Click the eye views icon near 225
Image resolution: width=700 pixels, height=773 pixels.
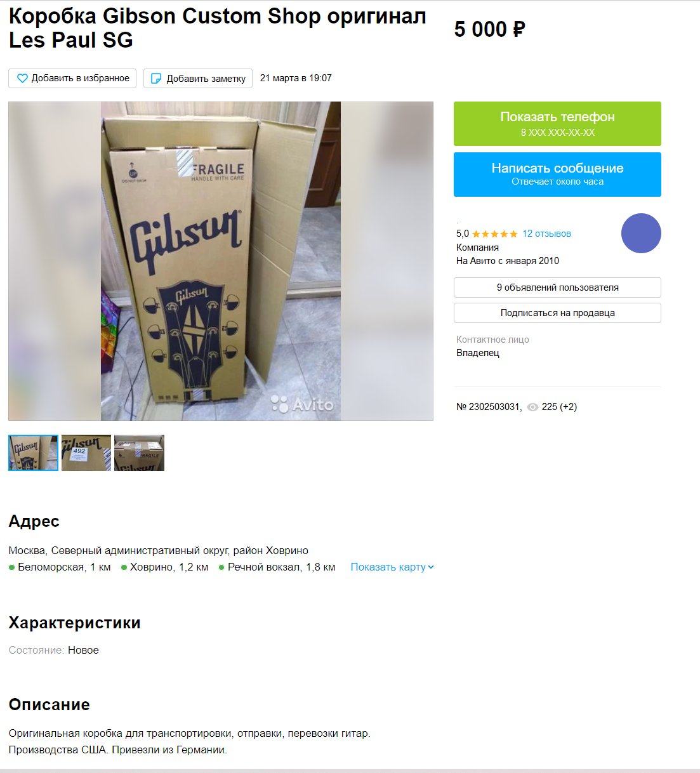tap(533, 407)
